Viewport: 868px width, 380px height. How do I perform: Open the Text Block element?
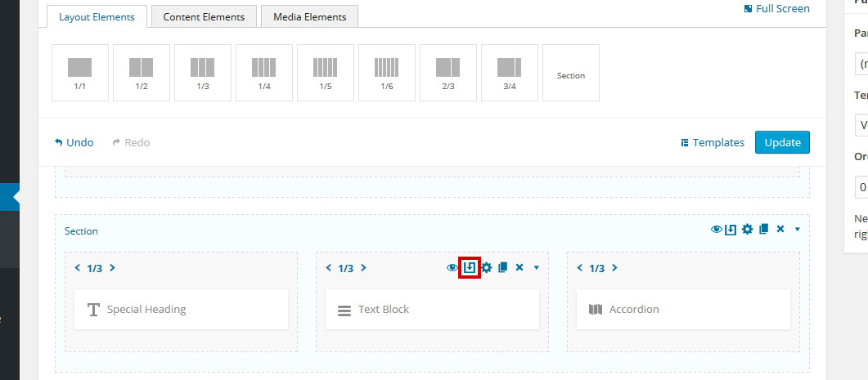coord(432,309)
